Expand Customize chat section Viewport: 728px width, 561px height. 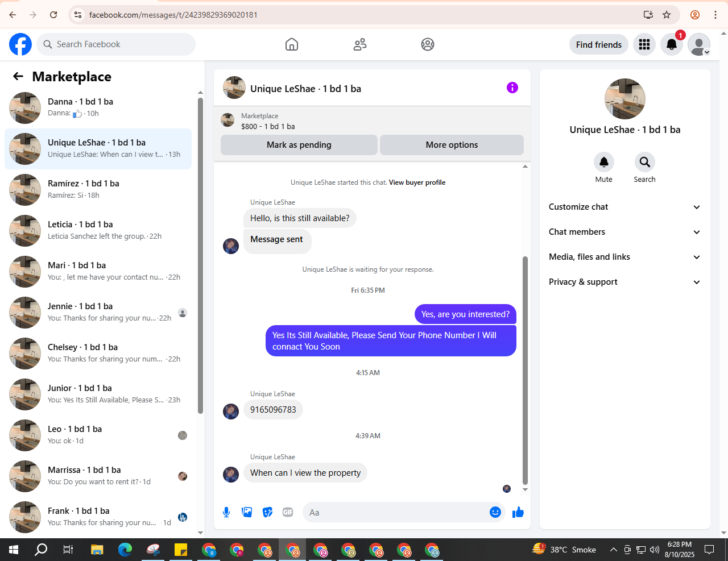tap(624, 207)
